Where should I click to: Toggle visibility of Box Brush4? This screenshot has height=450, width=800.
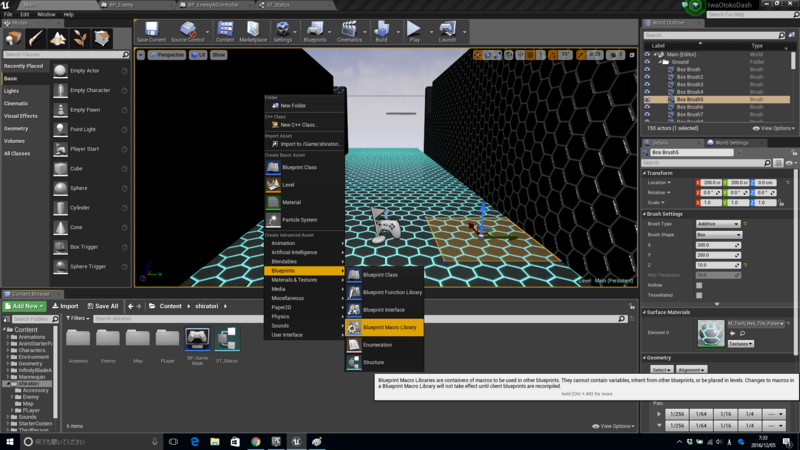pos(647,92)
